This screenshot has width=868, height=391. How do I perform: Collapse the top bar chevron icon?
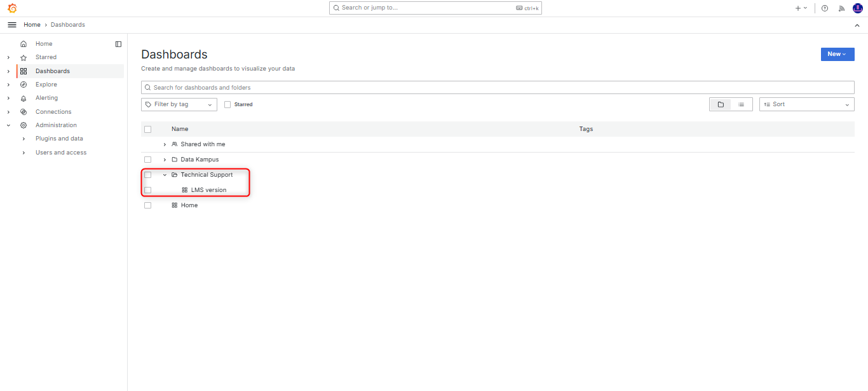point(857,25)
